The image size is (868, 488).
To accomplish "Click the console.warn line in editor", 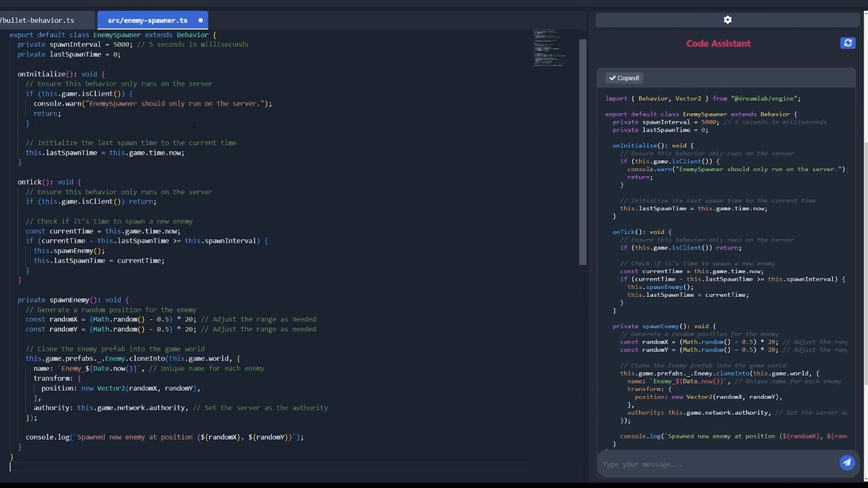I will pyautogui.click(x=153, y=103).
